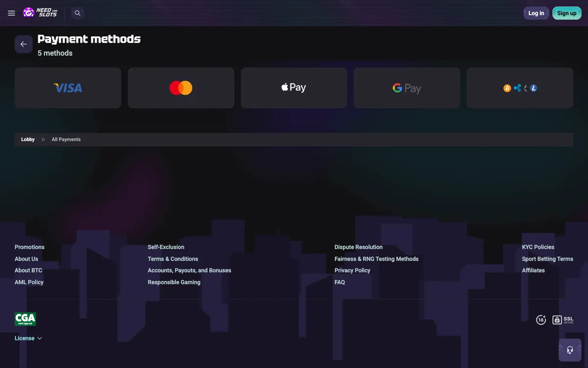Click the CGA certificate badge

click(x=25, y=319)
